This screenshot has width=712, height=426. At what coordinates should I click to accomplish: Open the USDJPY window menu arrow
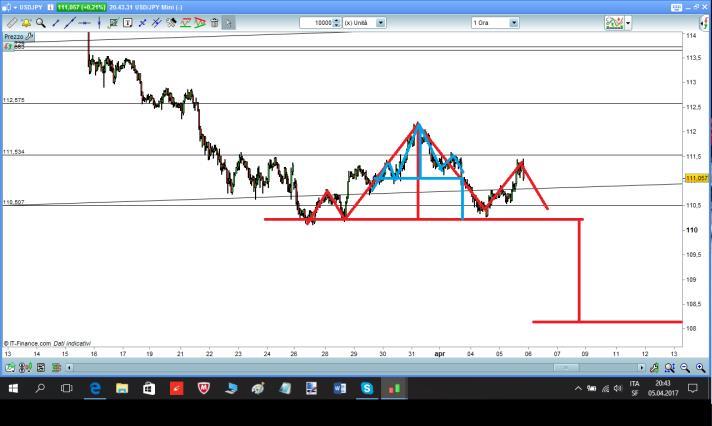[15, 7]
